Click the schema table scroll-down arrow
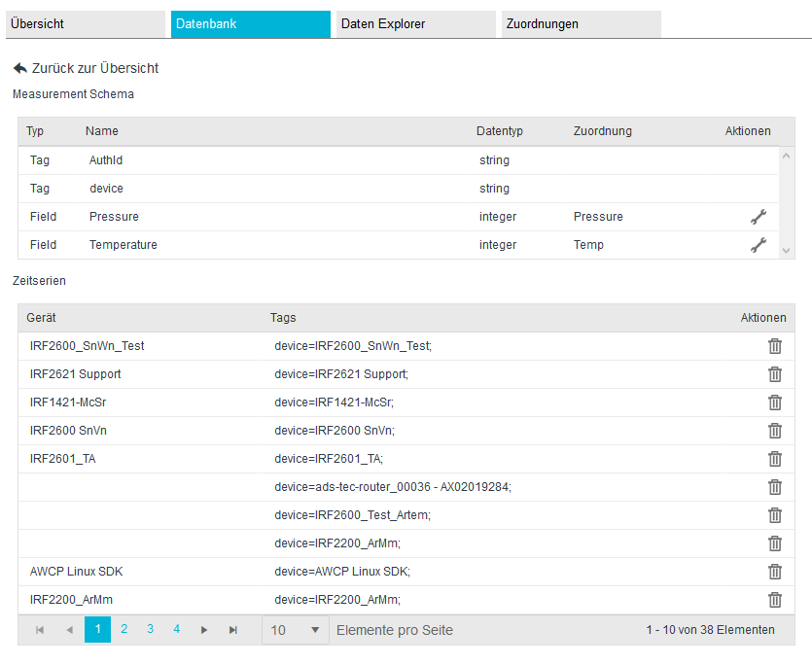This screenshot has height=665, width=812. click(786, 251)
